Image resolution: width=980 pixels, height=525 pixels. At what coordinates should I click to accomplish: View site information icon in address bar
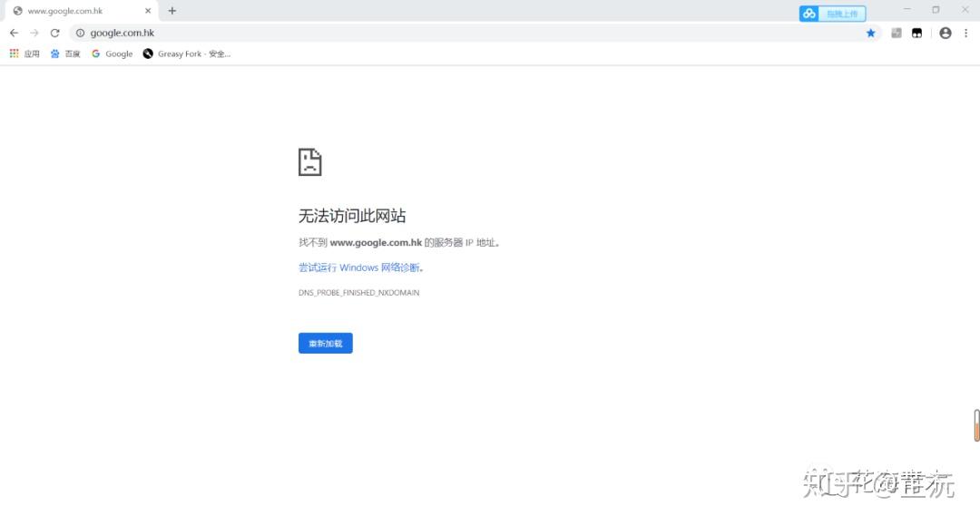(80, 33)
